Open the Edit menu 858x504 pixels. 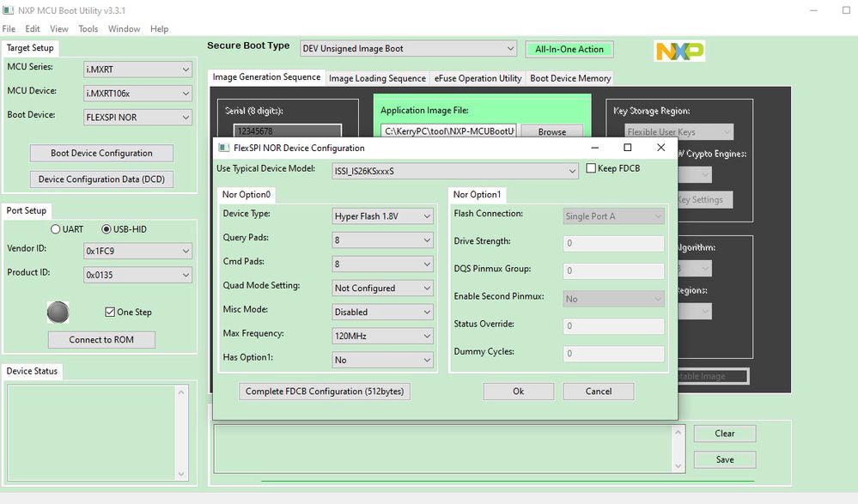[x=33, y=29]
